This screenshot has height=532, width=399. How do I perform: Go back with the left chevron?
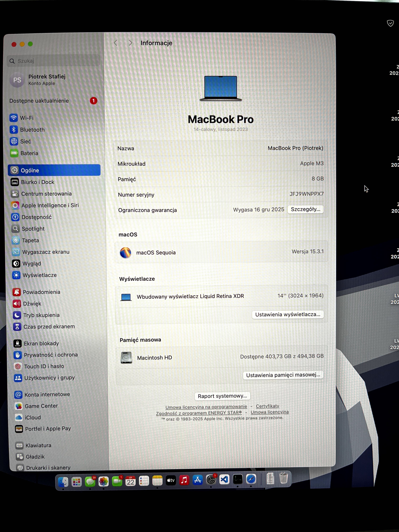(x=115, y=43)
